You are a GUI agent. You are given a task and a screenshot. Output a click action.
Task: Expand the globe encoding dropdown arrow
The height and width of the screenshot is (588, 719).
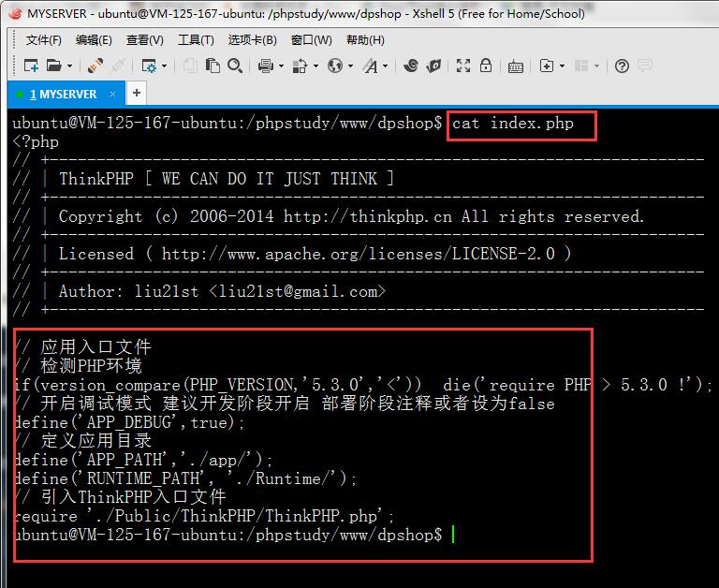[x=350, y=66]
